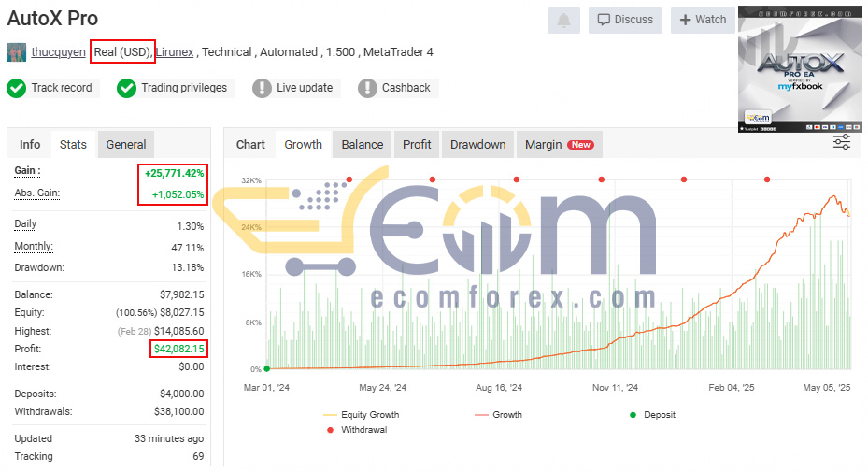868x473 pixels.
Task: Click the Live update exclamation icon
Action: click(x=262, y=88)
